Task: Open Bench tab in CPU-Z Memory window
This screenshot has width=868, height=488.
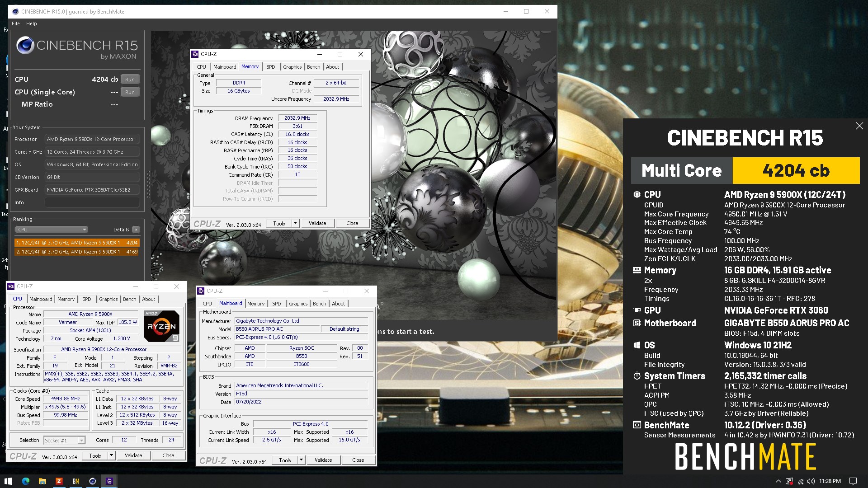Action: [x=314, y=67]
